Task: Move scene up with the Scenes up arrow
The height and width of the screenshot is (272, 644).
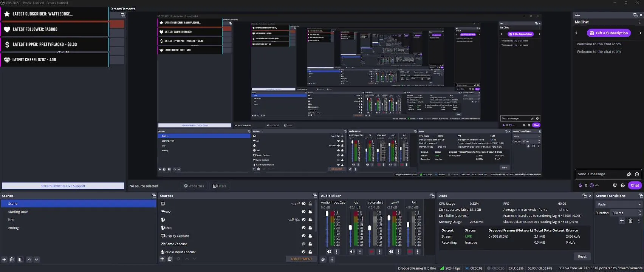Action: tap(29, 260)
